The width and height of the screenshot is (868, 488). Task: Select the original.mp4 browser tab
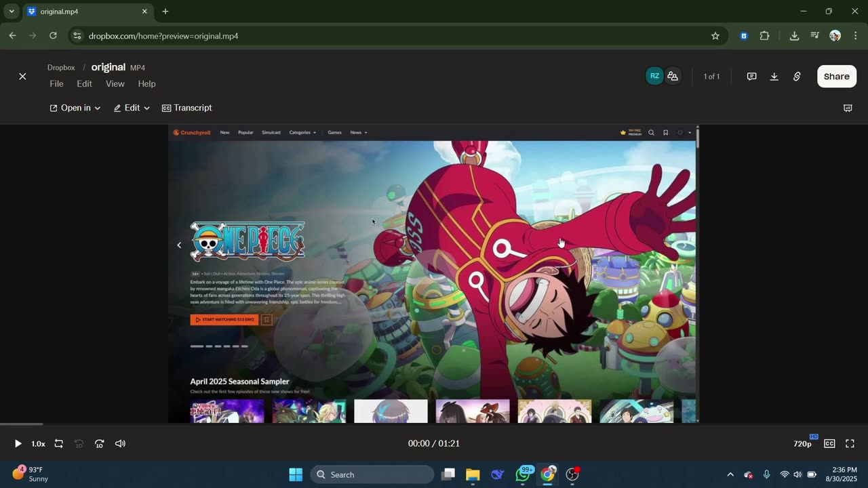coord(87,12)
